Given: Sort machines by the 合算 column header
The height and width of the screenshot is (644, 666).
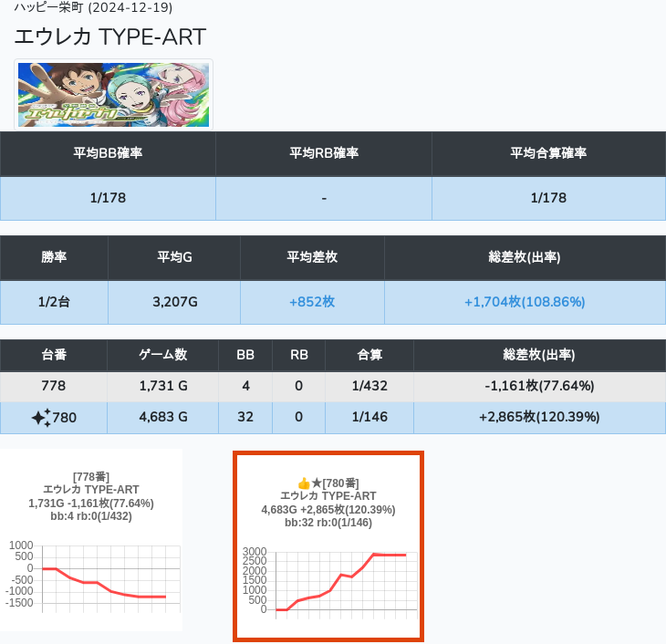Looking at the screenshot, I should coord(369,354).
